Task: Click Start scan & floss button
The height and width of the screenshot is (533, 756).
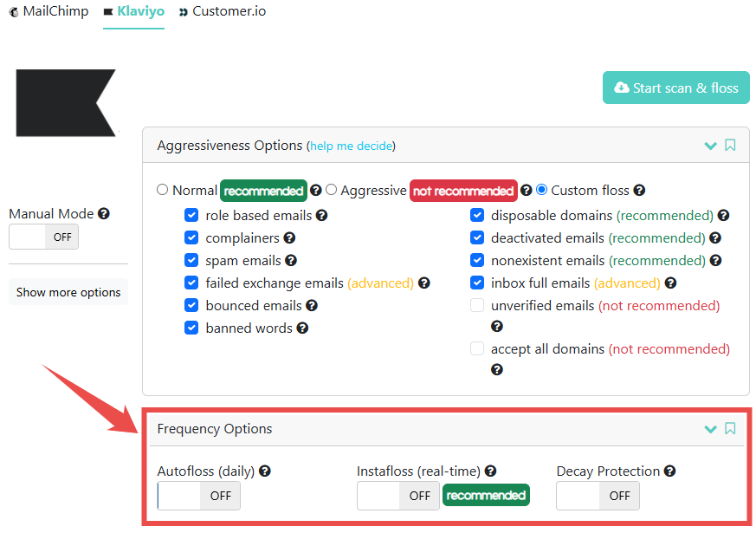Action: point(676,88)
